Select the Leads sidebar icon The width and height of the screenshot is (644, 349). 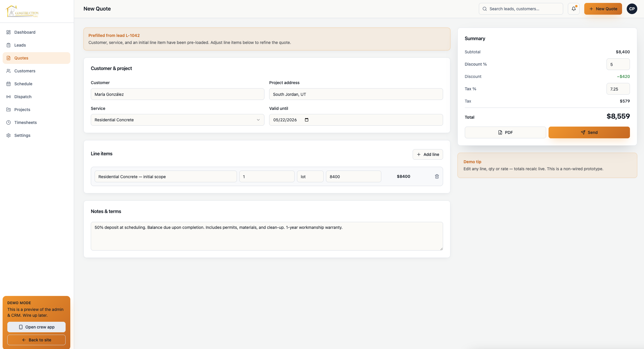pyautogui.click(x=9, y=45)
